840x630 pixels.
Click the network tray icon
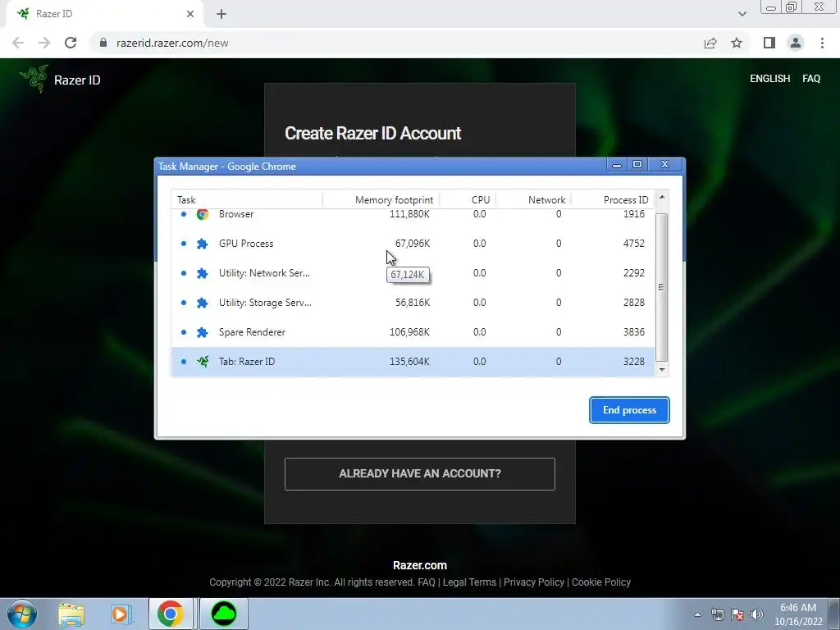coord(717,614)
